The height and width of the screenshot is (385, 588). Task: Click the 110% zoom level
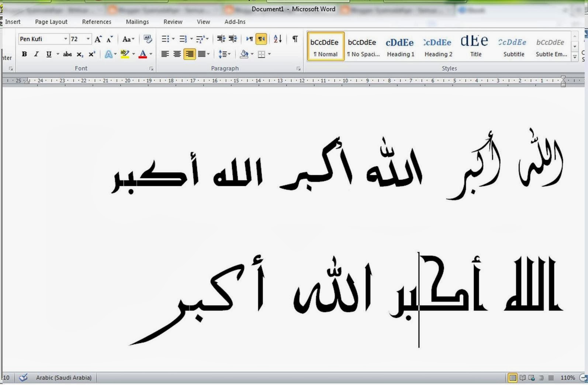pyautogui.click(x=568, y=378)
